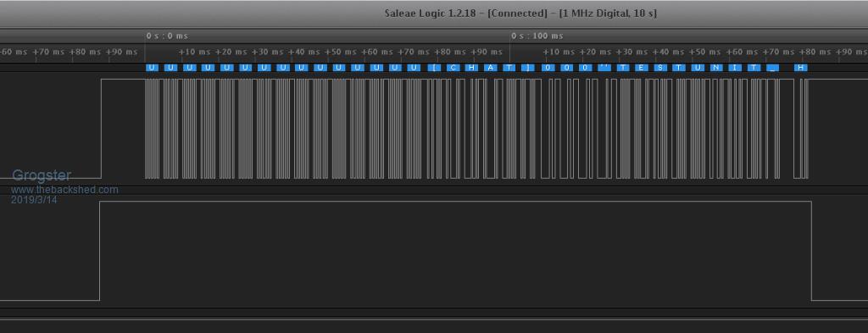Select the decoded 'A' byte bubble
The width and height of the screenshot is (868, 333).
491,68
